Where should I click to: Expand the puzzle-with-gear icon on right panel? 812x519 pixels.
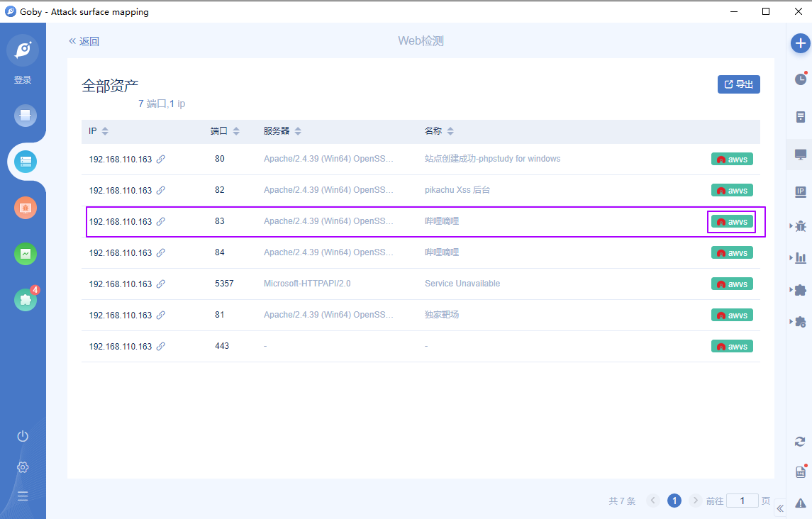coord(800,322)
